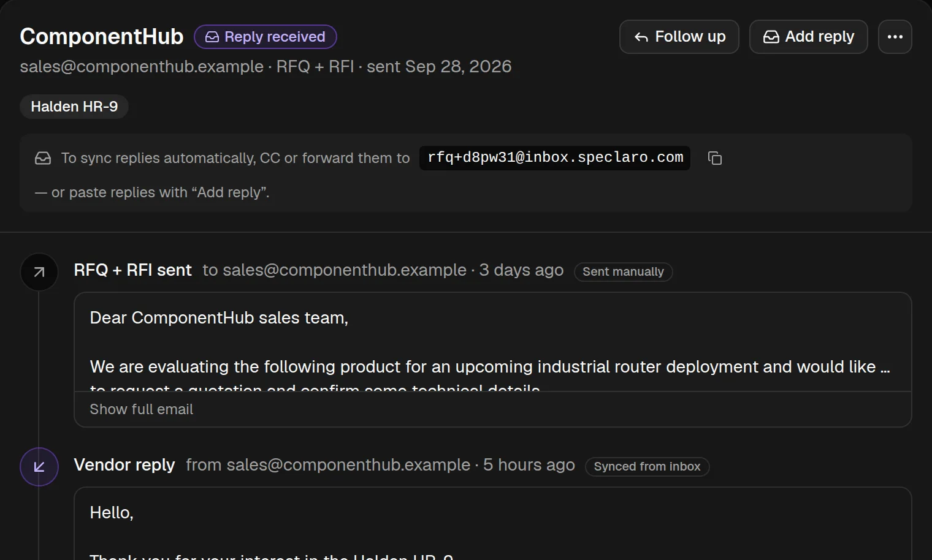This screenshot has width=932, height=560.
Task: Copy the inbox sync email address
Action: click(714, 158)
